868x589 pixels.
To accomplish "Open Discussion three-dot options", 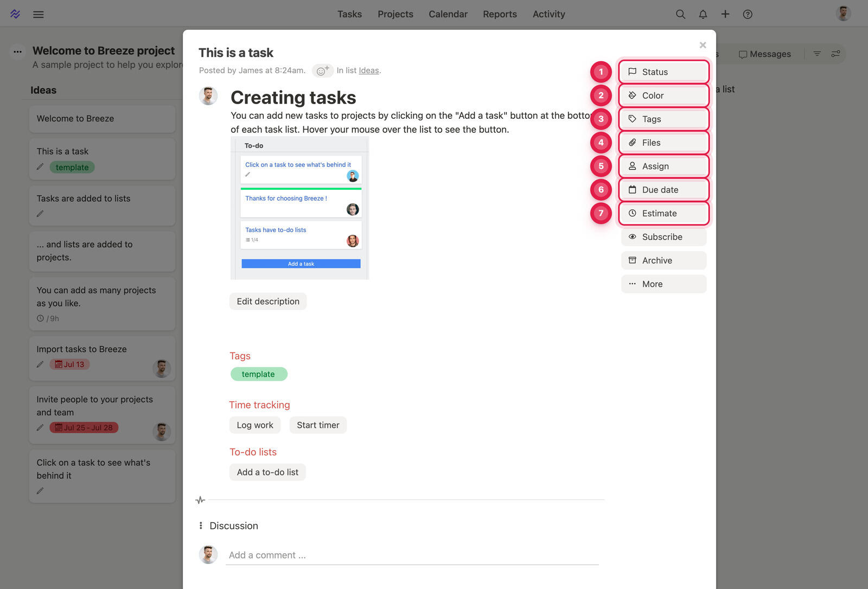I will point(201,526).
